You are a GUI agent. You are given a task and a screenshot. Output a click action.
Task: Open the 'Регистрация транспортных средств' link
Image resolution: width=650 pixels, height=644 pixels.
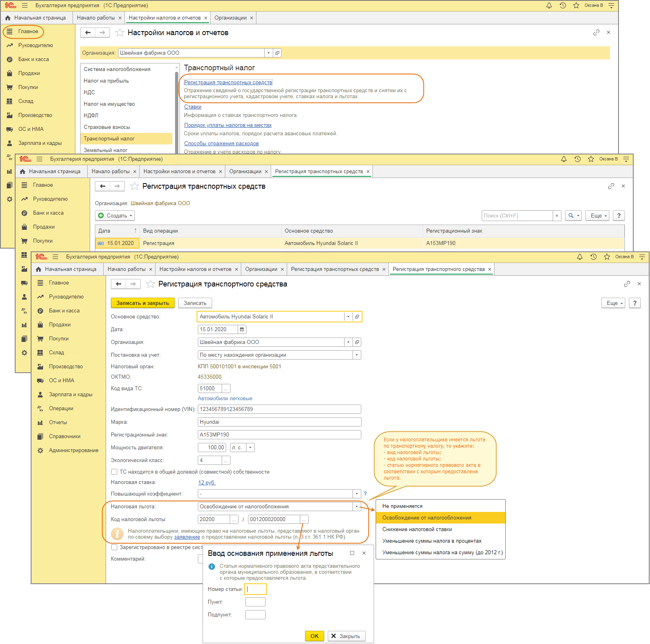pyautogui.click(x=228, y=83)
